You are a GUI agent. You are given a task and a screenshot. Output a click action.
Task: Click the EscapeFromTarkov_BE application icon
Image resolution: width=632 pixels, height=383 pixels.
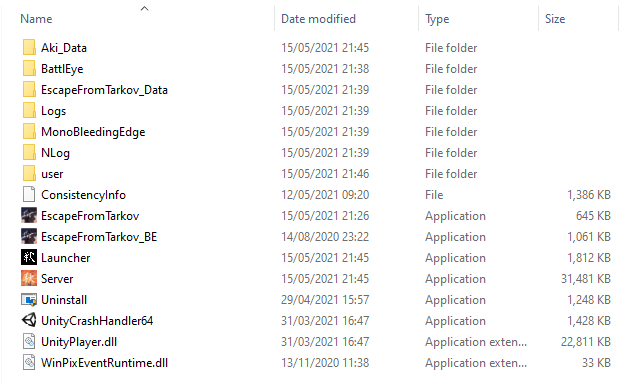tap(29, 237)
